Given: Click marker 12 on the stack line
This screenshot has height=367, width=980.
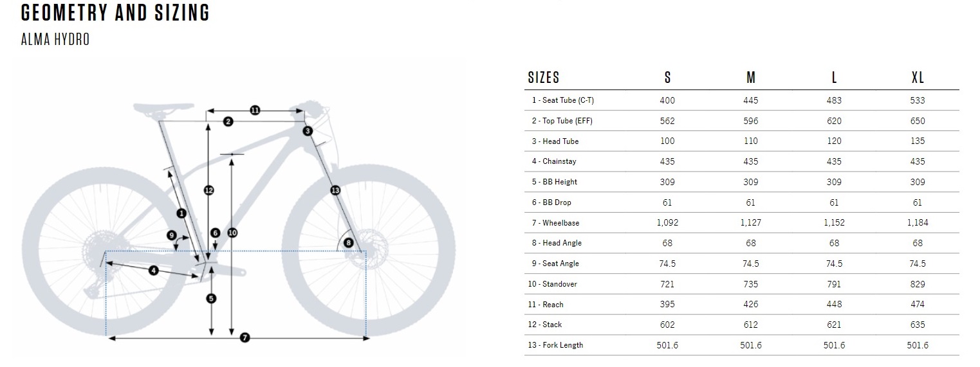Looking at the screenshot, I should click(208, 190).
